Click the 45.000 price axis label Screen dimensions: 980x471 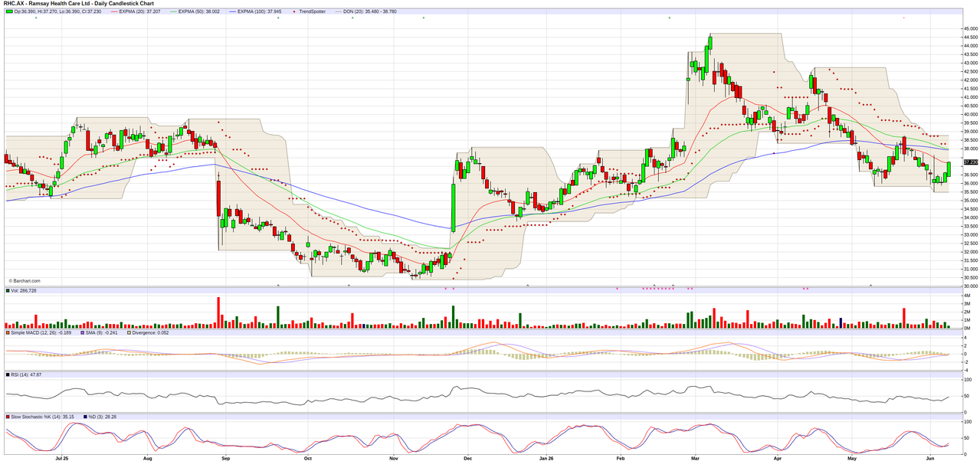970,28
